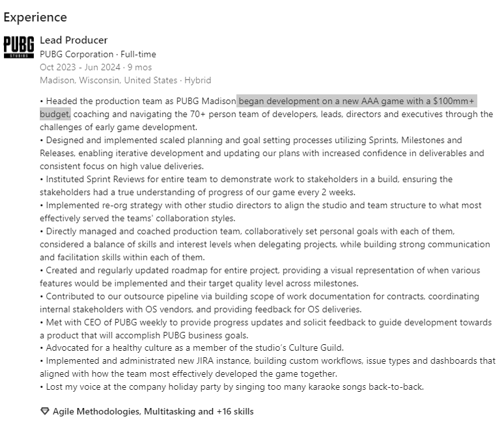Open "Agile Methodologies, Multitasking and +16 skills" link
This screenshot has width=504, height=421.
click(x=153, y=411)
